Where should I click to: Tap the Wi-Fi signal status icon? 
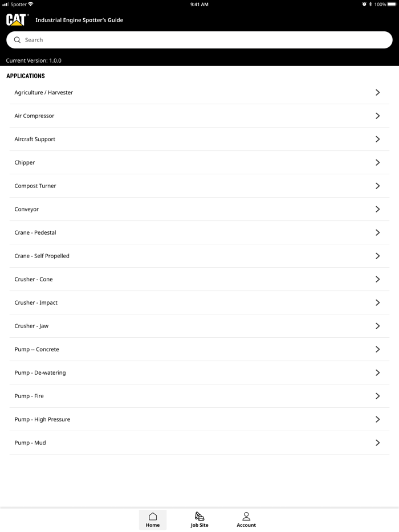[31, 4]
